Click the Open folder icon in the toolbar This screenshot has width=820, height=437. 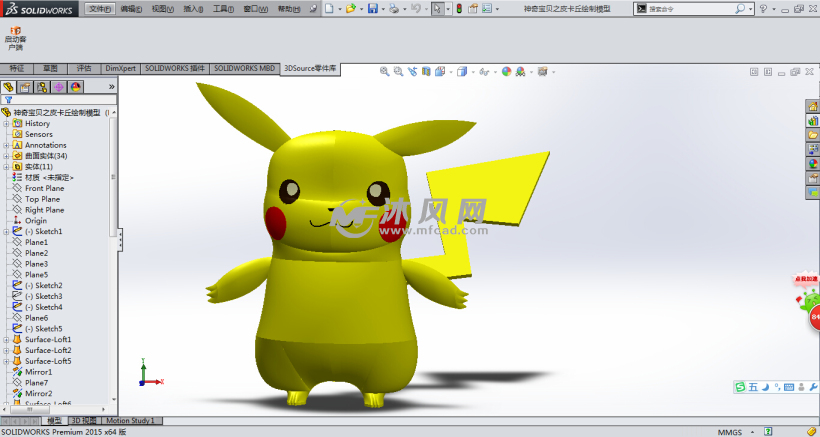(351, 8)
